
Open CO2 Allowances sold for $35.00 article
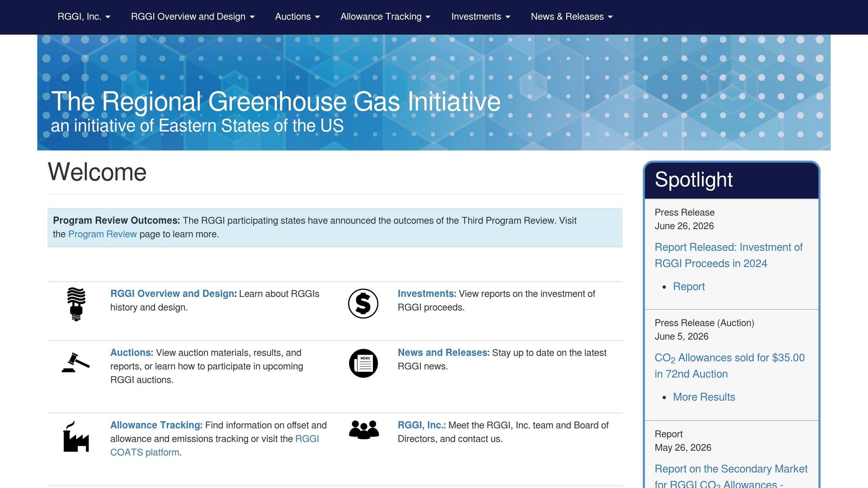[729, 366]
